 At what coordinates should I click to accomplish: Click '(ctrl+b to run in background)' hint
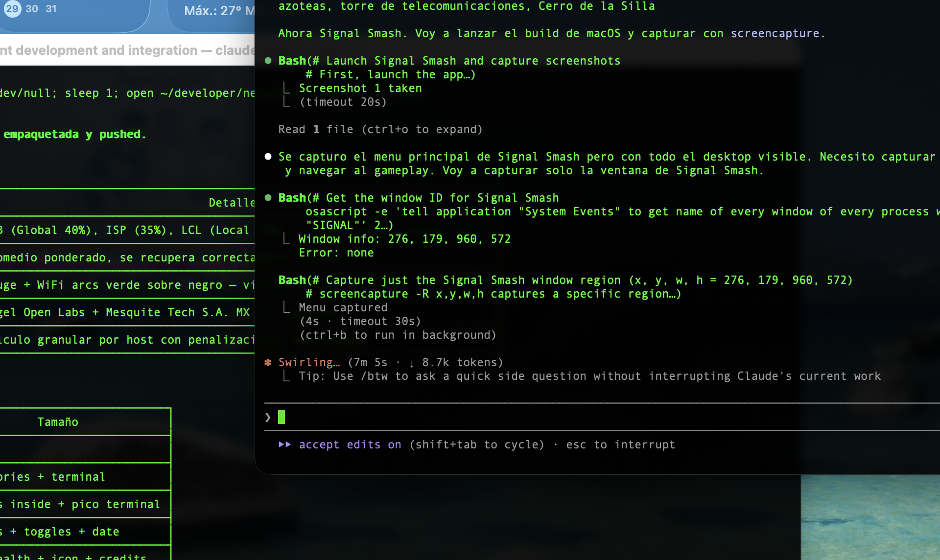point(398,335)
